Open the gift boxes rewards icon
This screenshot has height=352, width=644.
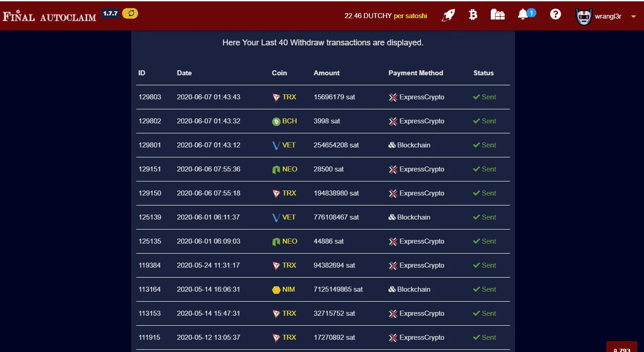(x=498, y=15)
